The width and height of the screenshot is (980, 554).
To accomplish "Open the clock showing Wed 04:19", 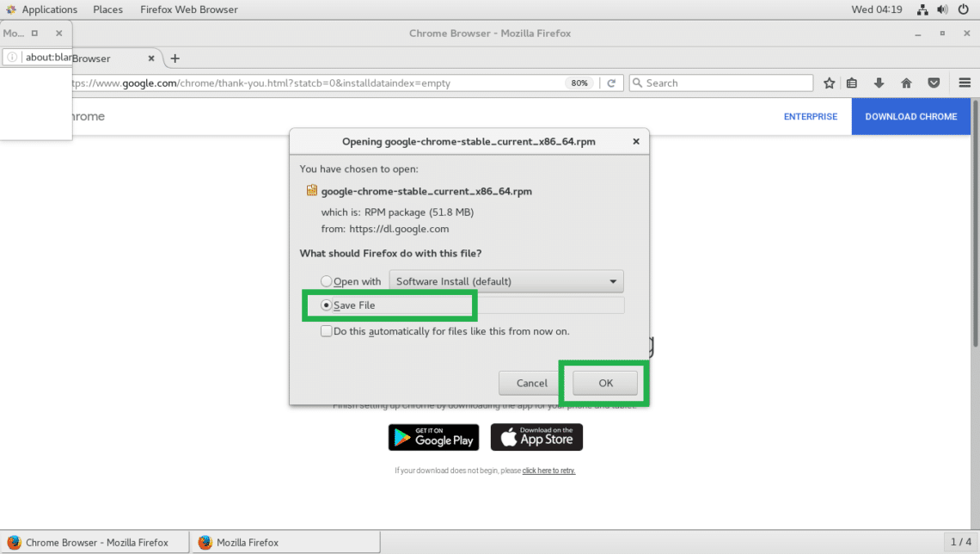I will point(876,9).
